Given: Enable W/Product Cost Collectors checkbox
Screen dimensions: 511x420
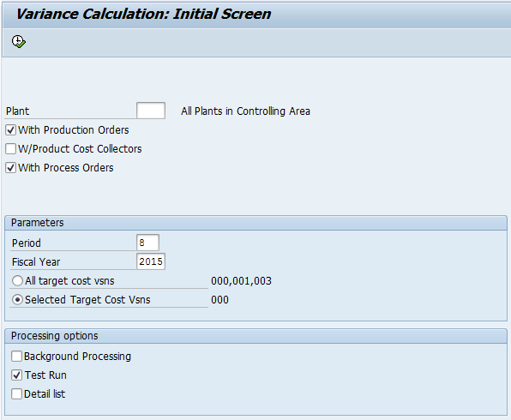Looking at the screenshot, I should pos(11,149).
